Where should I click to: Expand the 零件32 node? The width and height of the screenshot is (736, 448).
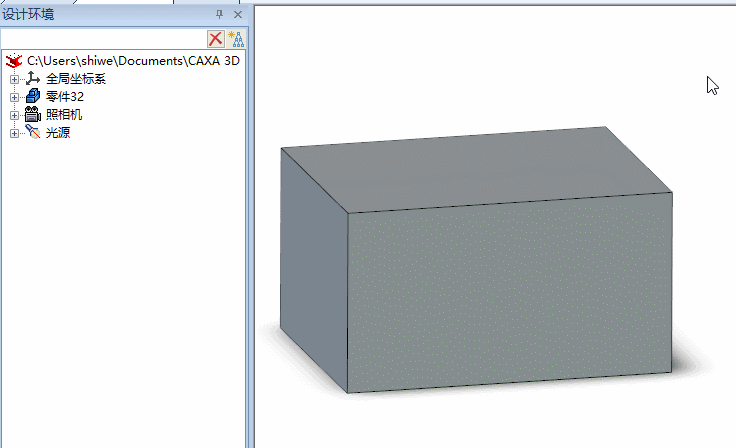point(14,97)
